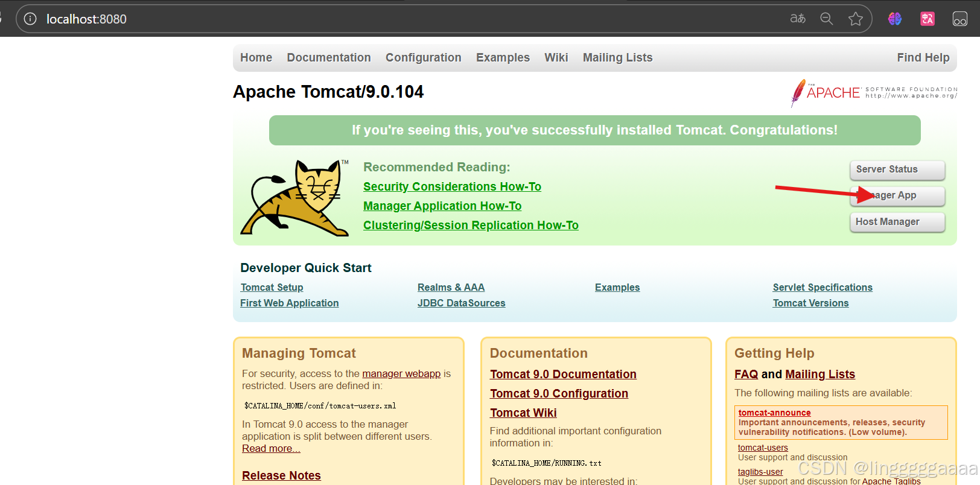Screen dimensions: 980x485
Task: Open Security Considerations How-To link
Action: tap(452, 186)
